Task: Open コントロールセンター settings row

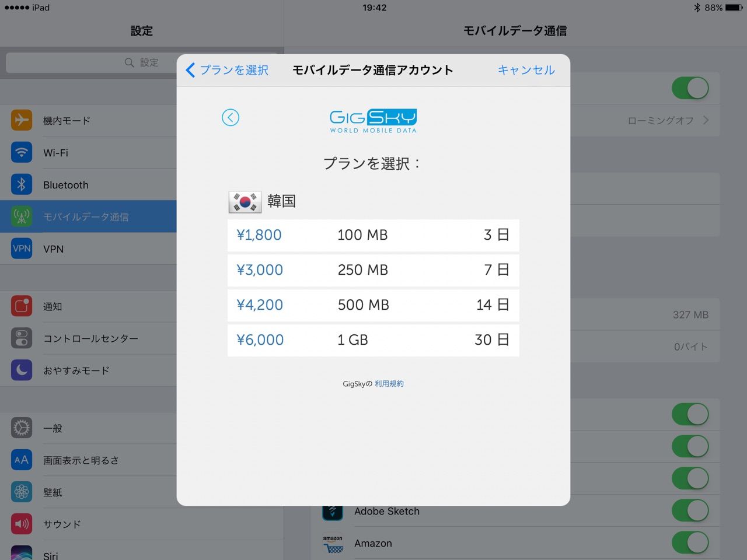Action: (x=88, y=338)
